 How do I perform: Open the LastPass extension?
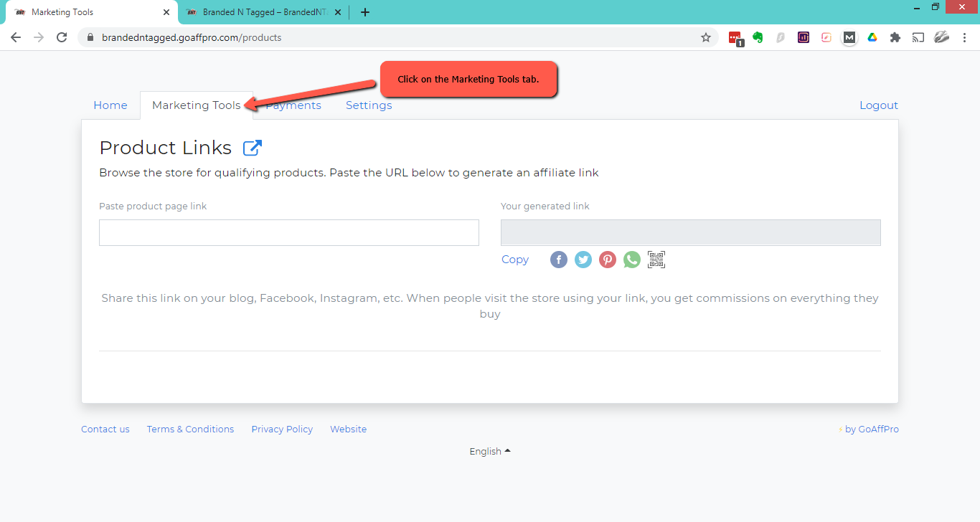click(x=735, y=37)
